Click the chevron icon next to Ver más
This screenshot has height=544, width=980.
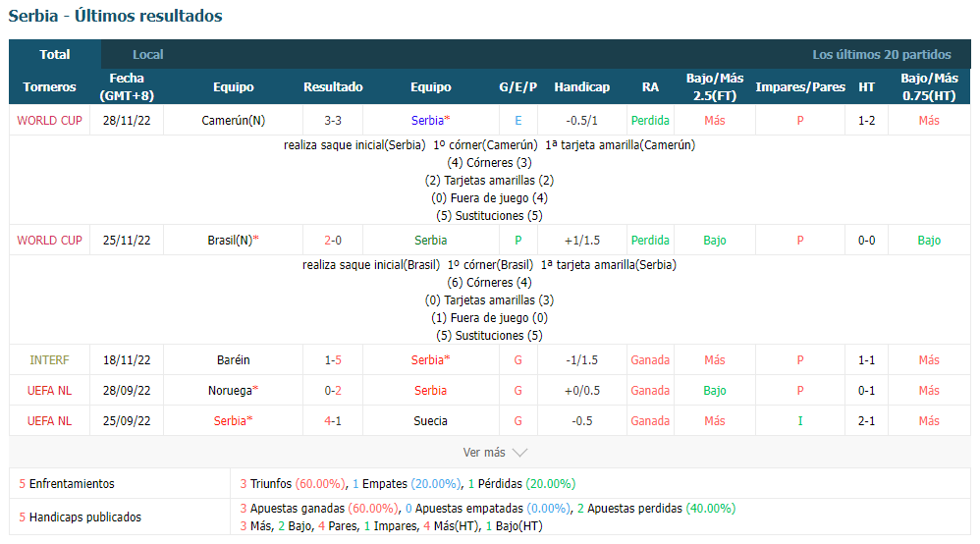520,453
